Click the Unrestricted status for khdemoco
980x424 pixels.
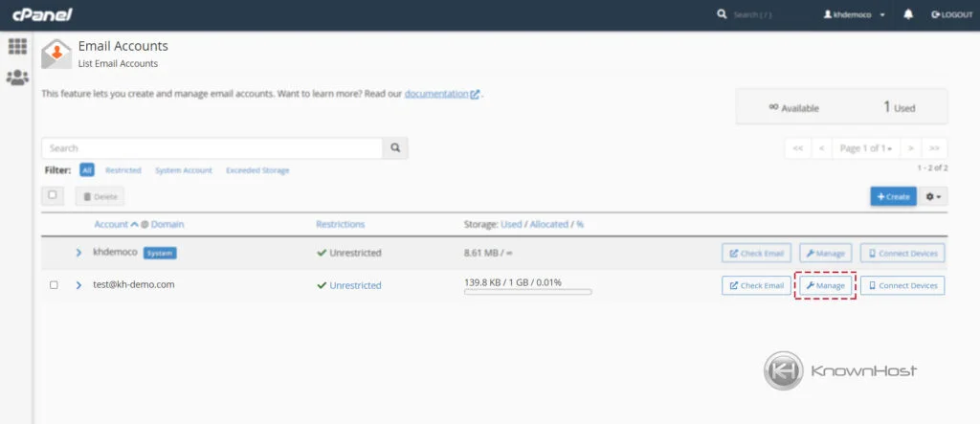click(348, 254)
